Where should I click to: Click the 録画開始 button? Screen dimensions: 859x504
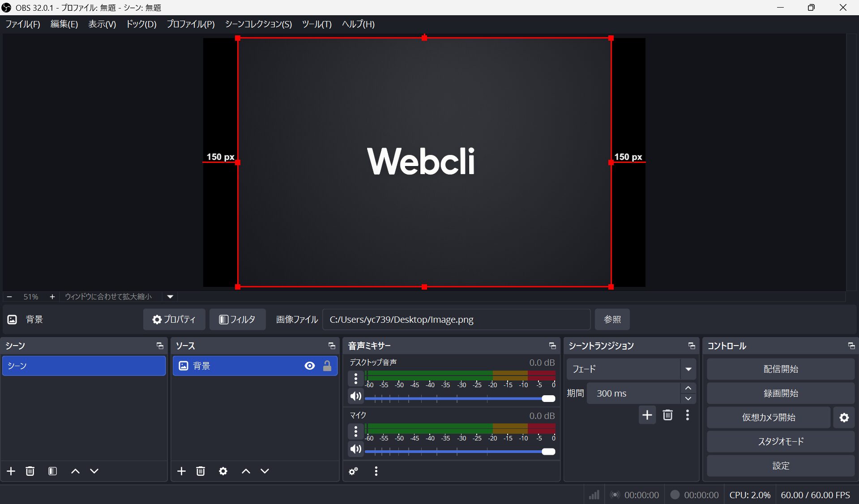780,393
